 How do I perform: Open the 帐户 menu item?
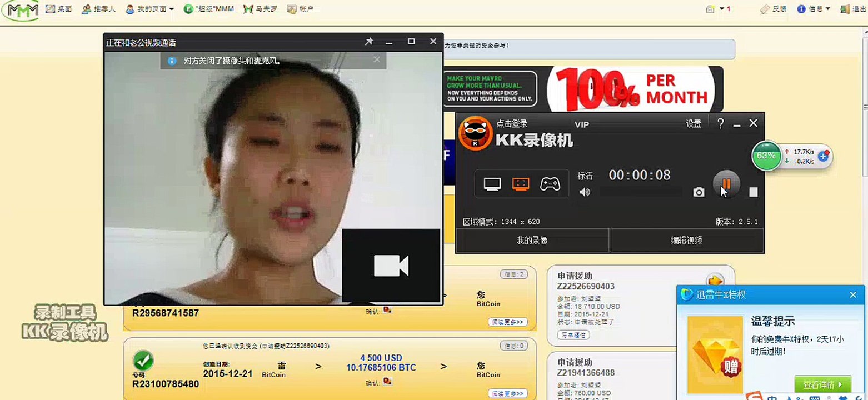point(300,9)
